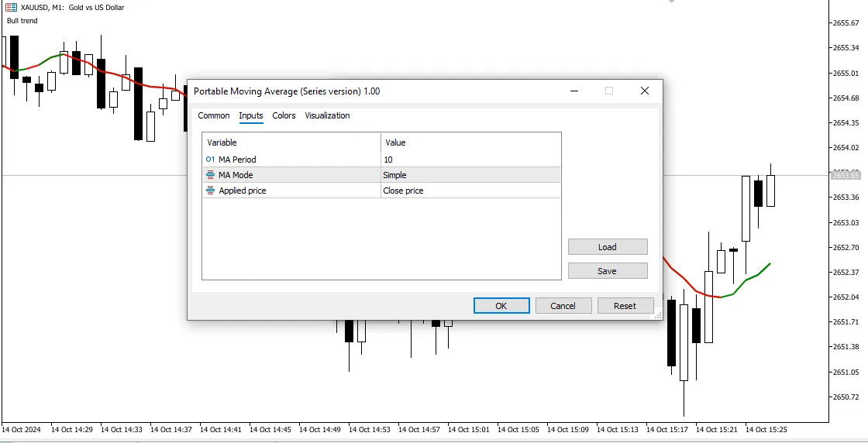Image resolution: width=868 pixels, height=443 pixels.
Task: Click the 14 Oct 2024 date label
Action: 21,429
